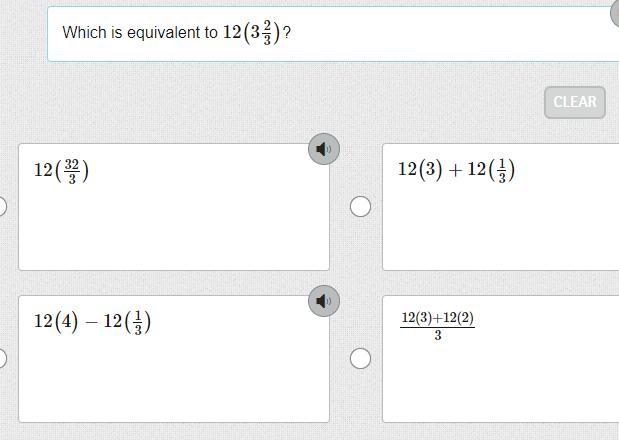The height and width of the screenshot is (440, 619).
Task: Click the 12(32/3) expression text
Action: [61, 170]
